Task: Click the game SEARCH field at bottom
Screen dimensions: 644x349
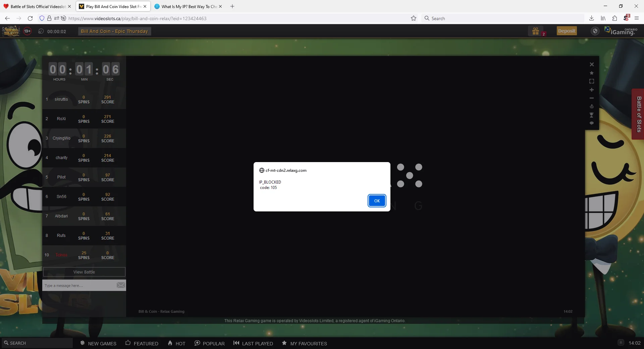Action: click(x=37, y=343)
